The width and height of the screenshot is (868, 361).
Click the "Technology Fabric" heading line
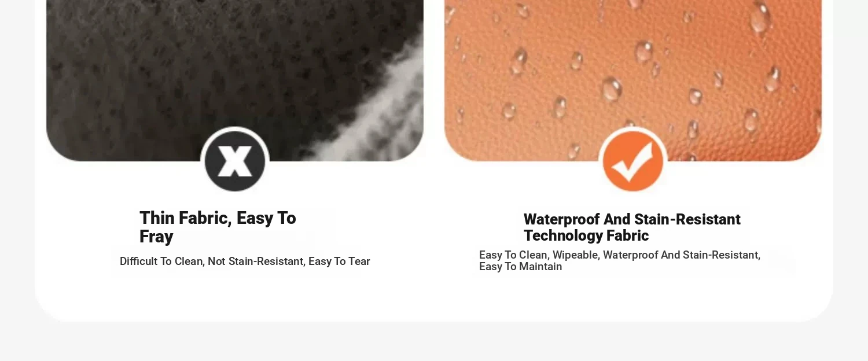coord(586,235)
